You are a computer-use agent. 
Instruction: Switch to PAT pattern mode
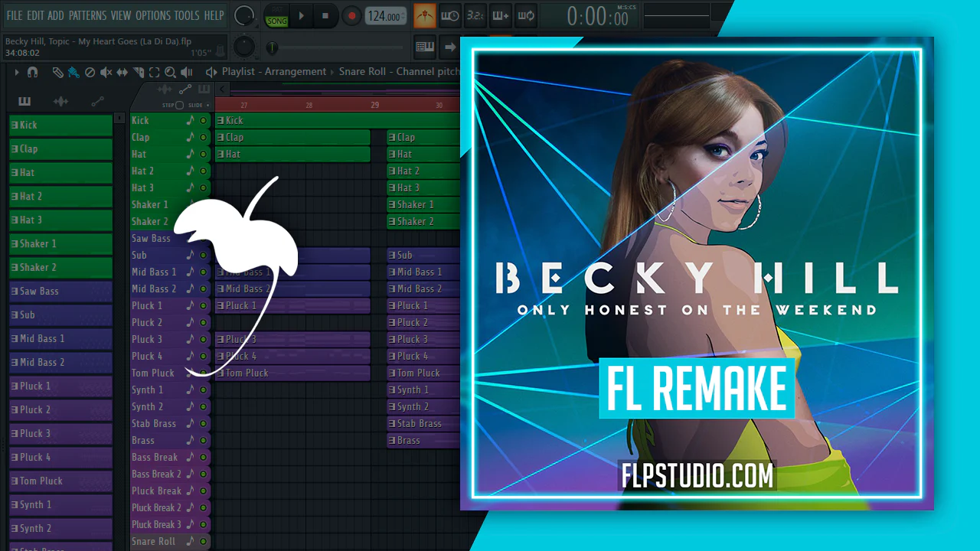click(x=276, y=11)
